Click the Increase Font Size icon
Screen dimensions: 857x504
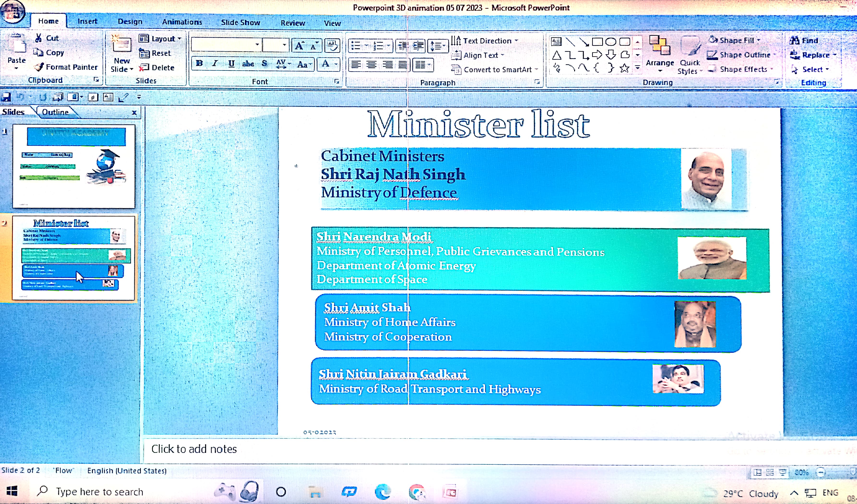pos(299,46)
